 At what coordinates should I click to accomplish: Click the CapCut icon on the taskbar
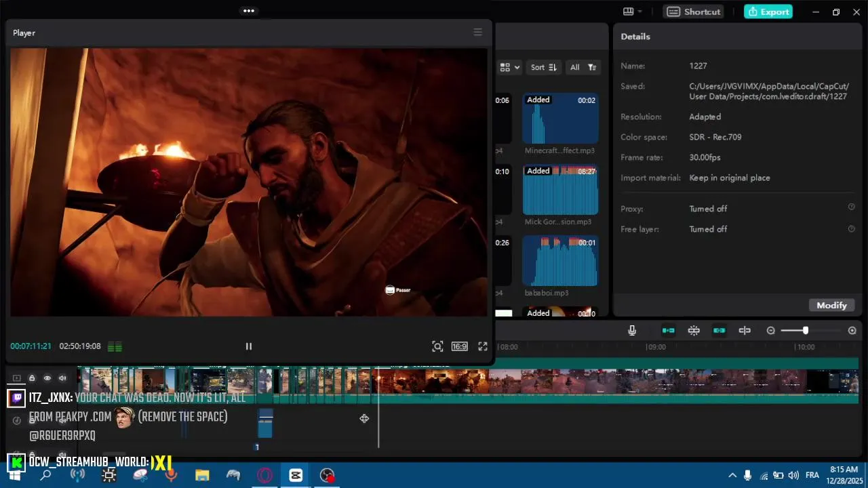[x=296, y=475]
